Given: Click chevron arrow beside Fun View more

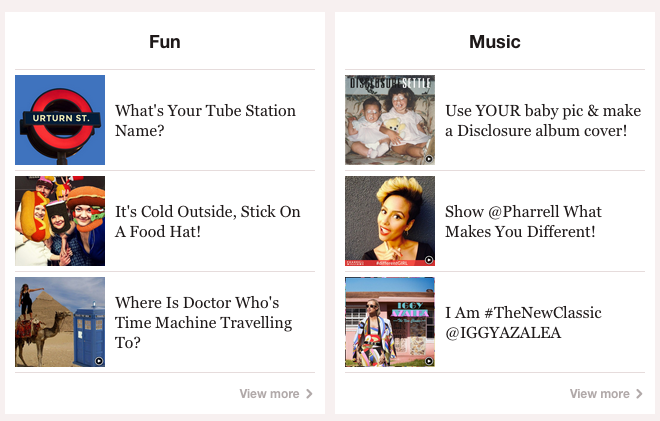Looking at the screenshot, I should 309,394.
